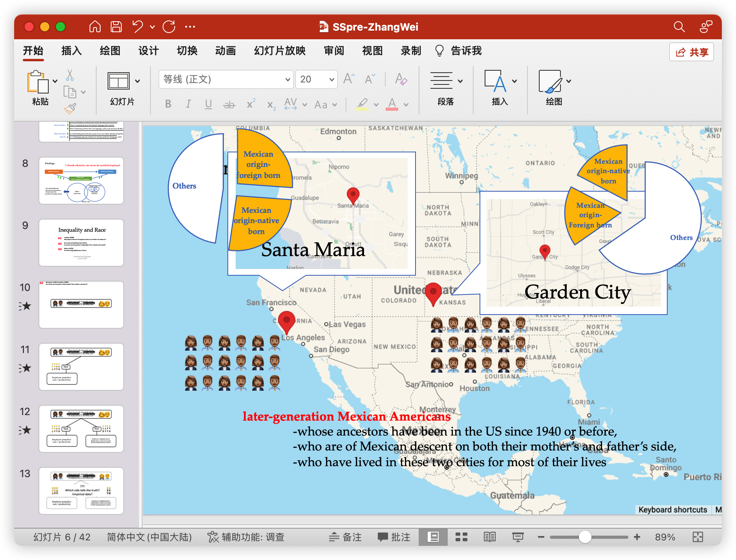Switch to the 开始 (Home) tab

33,51
